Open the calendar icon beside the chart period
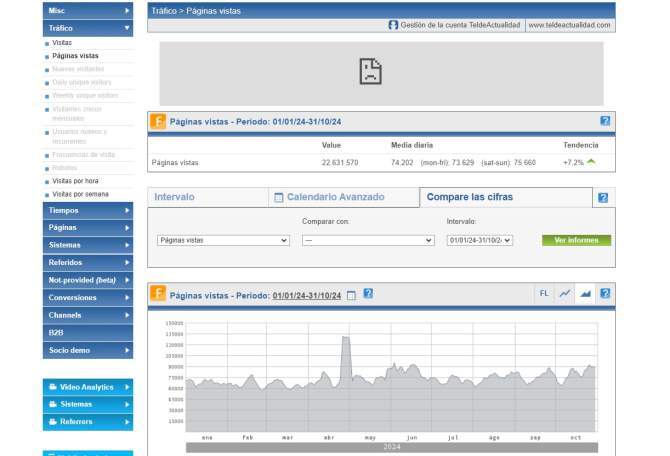670x456 pixels. 351,295
